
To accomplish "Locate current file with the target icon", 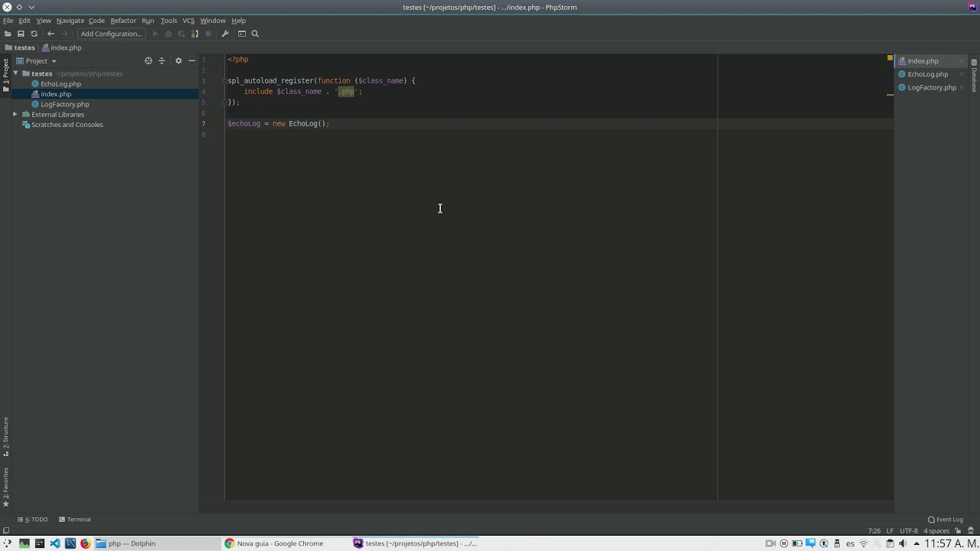I will point(149,60).
